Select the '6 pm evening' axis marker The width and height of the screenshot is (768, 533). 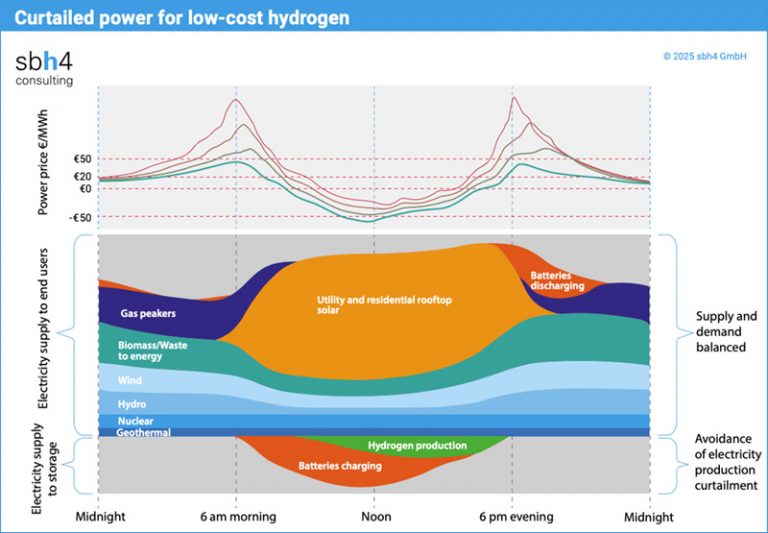512,517
